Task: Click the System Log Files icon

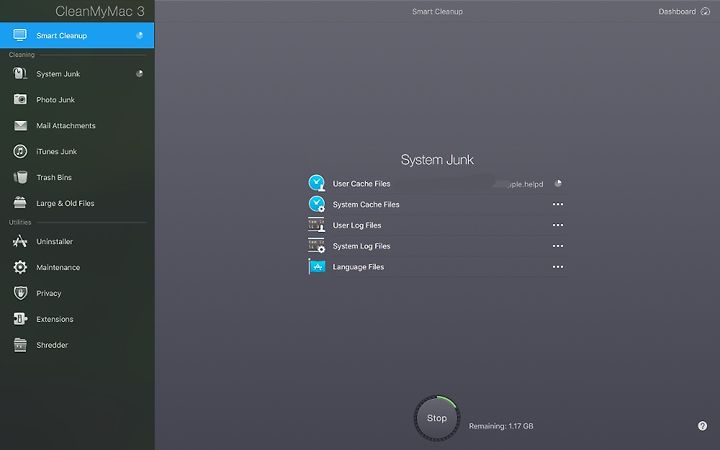Action: point(316,246)
